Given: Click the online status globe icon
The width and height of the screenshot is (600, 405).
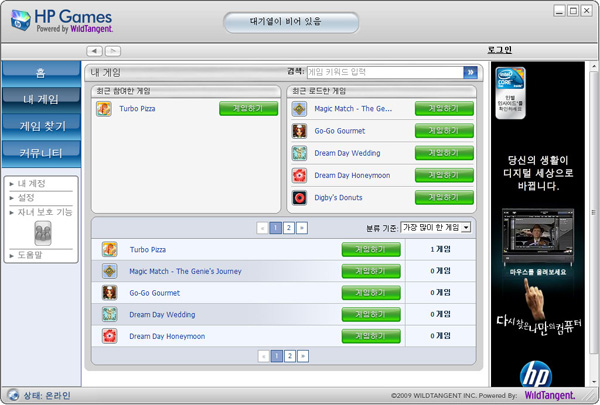Looking at the screenshot, I should [13, 395].
